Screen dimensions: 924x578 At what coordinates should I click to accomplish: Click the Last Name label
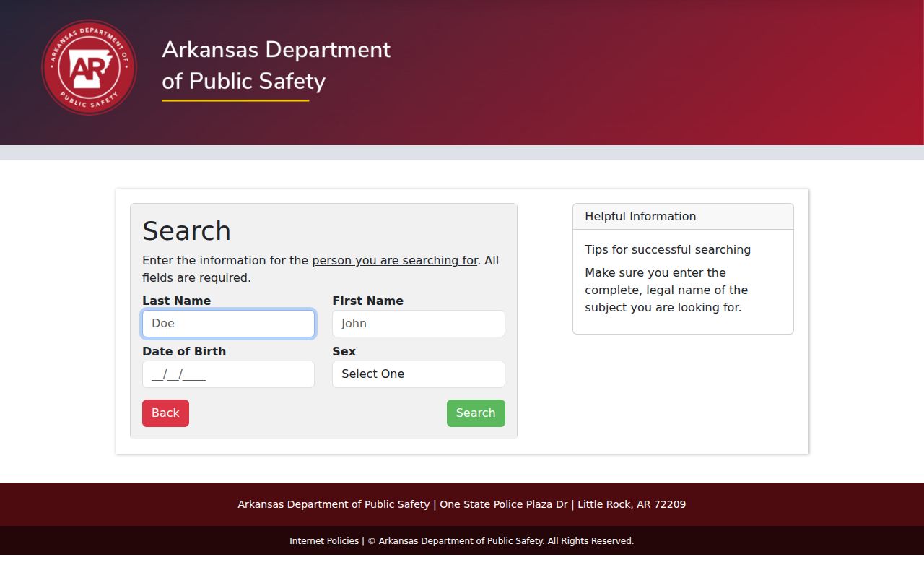coord(176,301)
